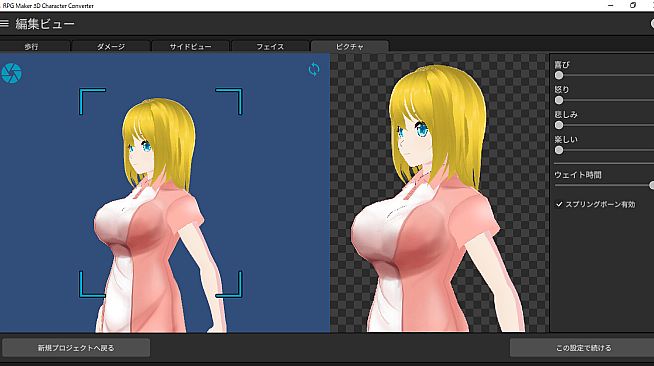The width and height of the screenshot is (654, 366).
Task: Toggle the スプリングボーン有効 checkbox
Action: coord(559,204)
